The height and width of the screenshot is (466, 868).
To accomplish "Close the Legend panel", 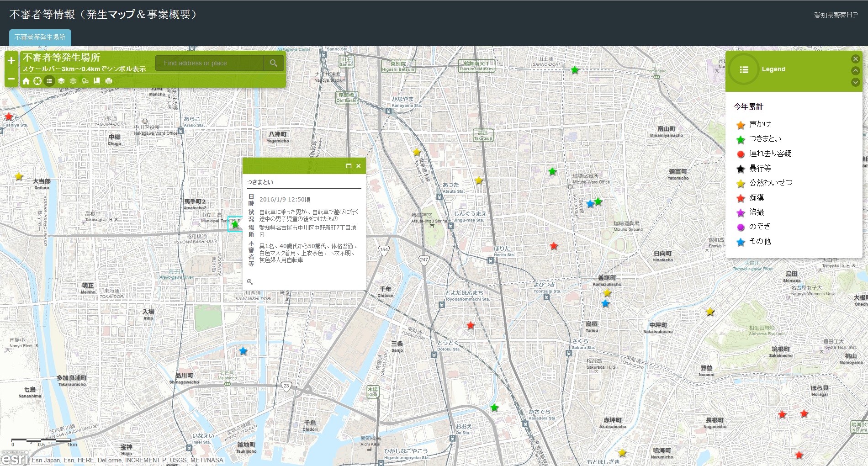I will pyautogui.click(x=856, y=59).
